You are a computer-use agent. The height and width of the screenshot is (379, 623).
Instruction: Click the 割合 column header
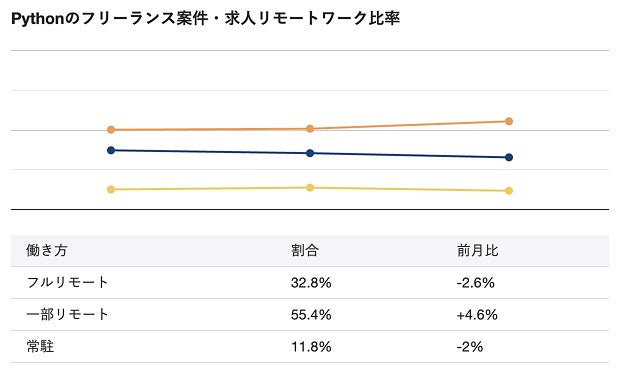[305, 250]
